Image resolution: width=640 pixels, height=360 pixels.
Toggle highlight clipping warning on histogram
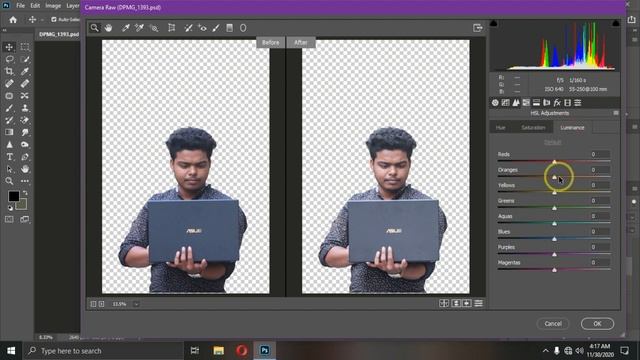click(616, 23)
